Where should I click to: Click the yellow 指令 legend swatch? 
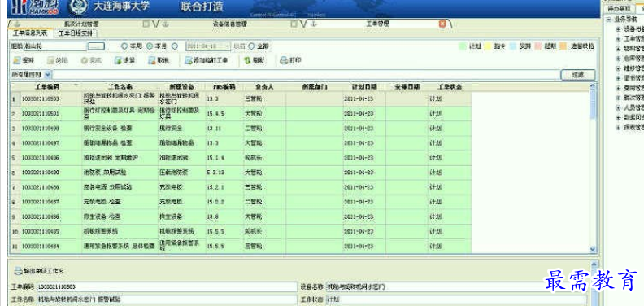488,46
